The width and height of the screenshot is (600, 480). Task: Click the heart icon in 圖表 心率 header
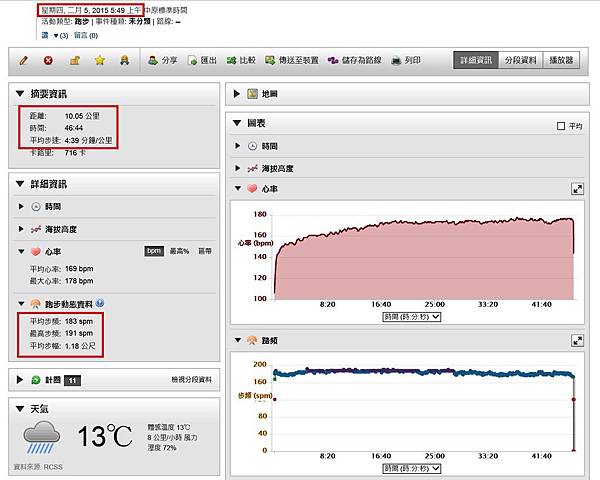252,189
